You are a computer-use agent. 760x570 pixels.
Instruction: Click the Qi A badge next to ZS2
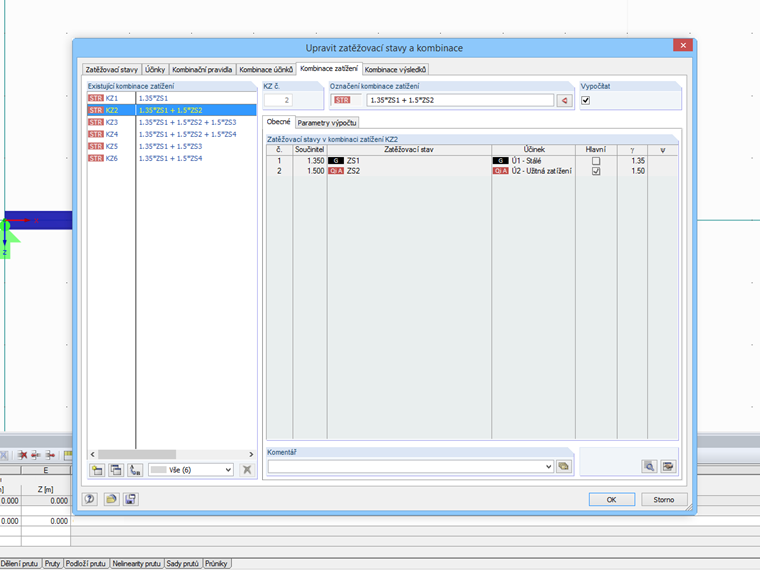coord(336,171)
